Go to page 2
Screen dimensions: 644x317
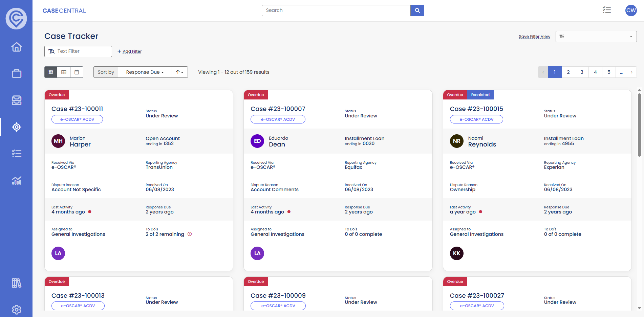(x=568, y=72)
